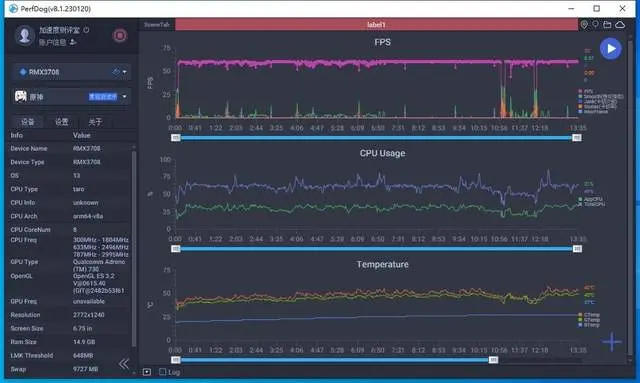This screenshot has height=383, width=640.
Task: Switch to the 设置 tab
Action: coord(62,122)
